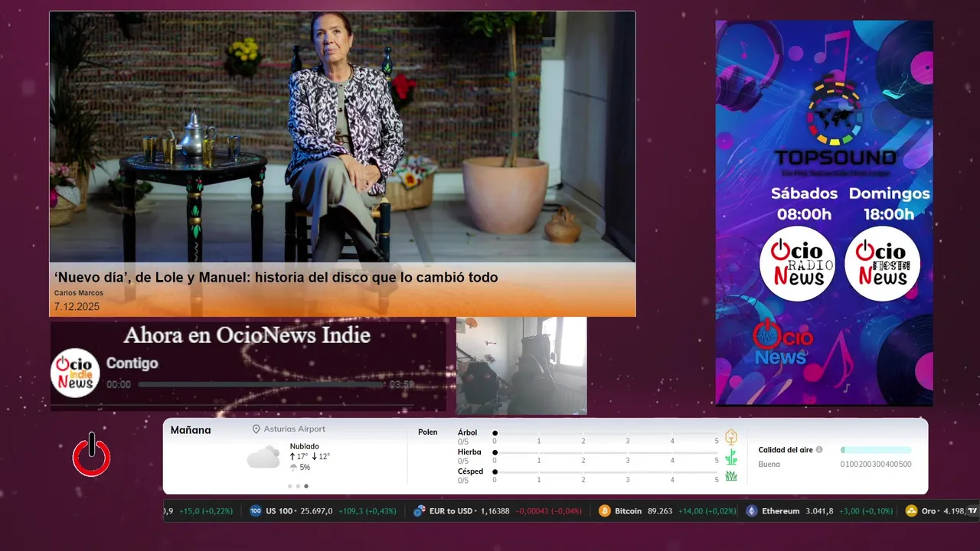Click the webcam room preview
This screenshot has height=551, width=980.
click(521, 366)
